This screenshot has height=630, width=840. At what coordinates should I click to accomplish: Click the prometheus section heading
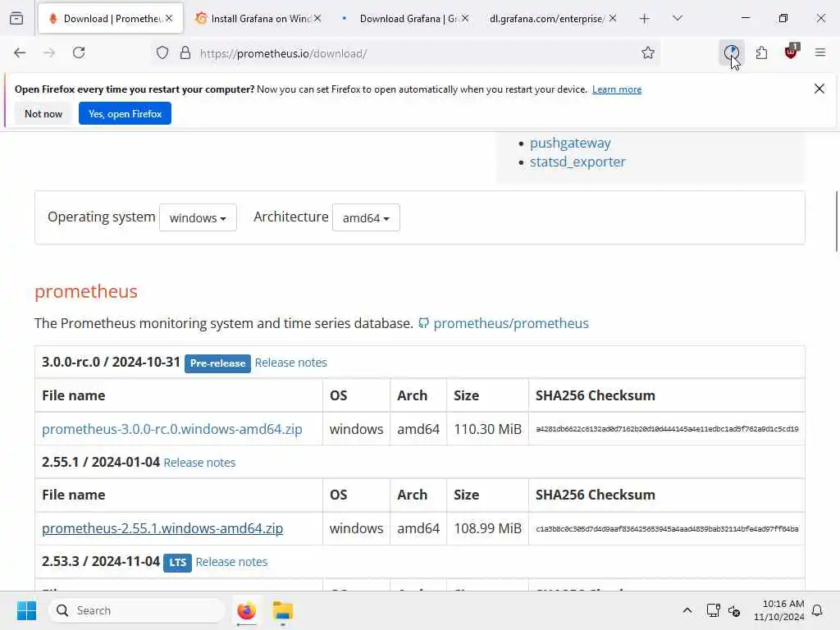pyautogui.click(x=85, y=291)
